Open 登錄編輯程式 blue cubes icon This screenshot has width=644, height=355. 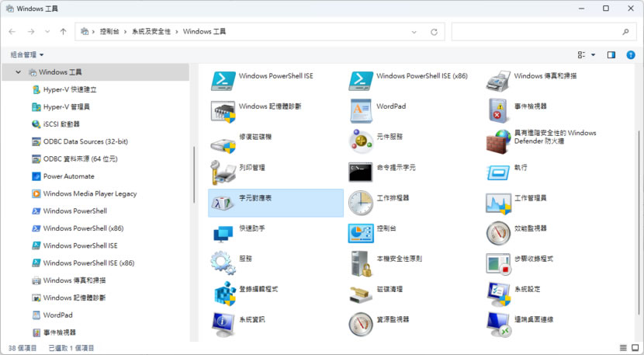point(224,294)
